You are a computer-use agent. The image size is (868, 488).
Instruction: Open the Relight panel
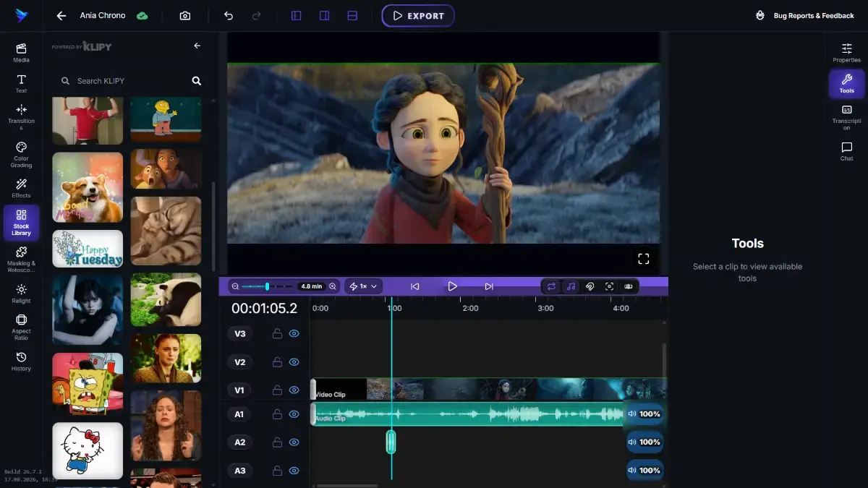(x=21, y=294)
